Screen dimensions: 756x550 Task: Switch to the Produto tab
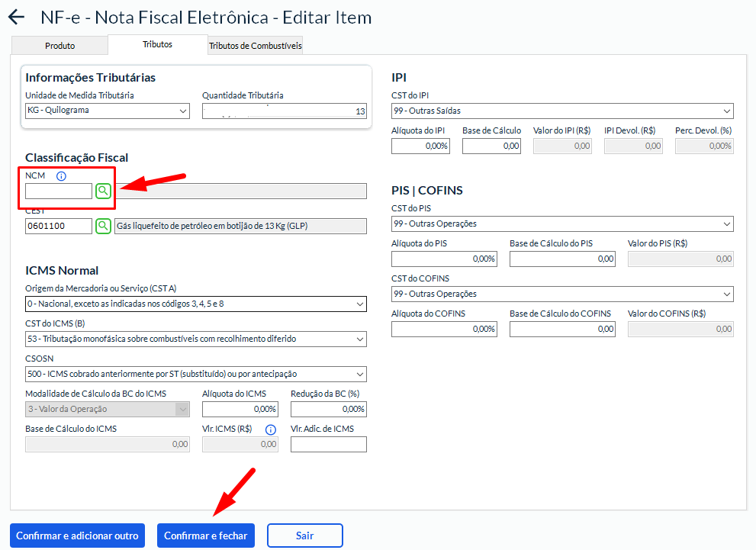coord(60,46)
